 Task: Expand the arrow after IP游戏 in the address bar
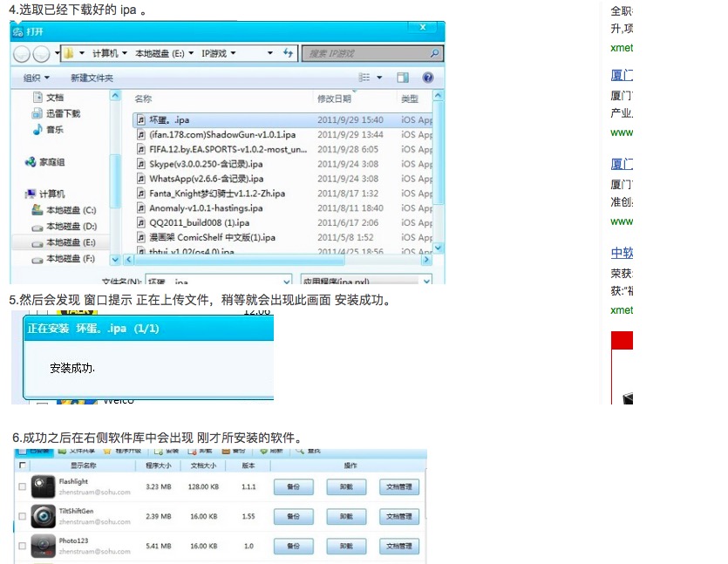(233, 53)
